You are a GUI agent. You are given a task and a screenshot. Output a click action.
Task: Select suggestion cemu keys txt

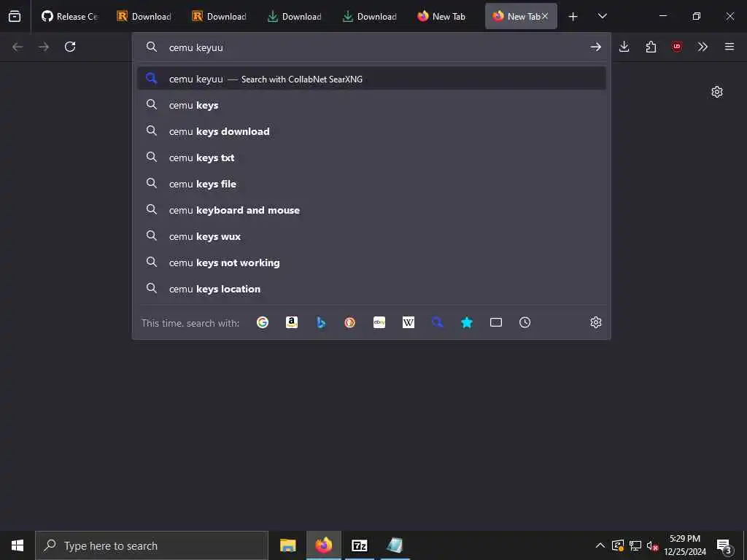(371, 157)
